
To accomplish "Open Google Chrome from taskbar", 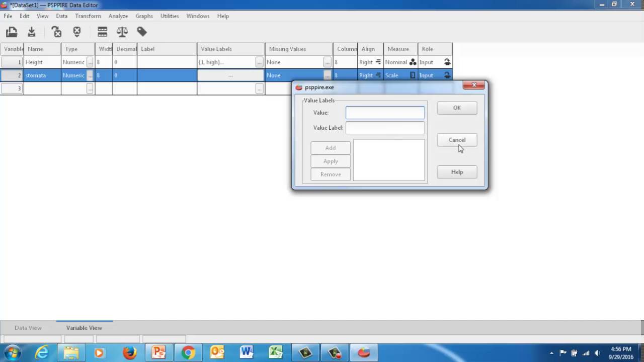I will click(188, 353).
